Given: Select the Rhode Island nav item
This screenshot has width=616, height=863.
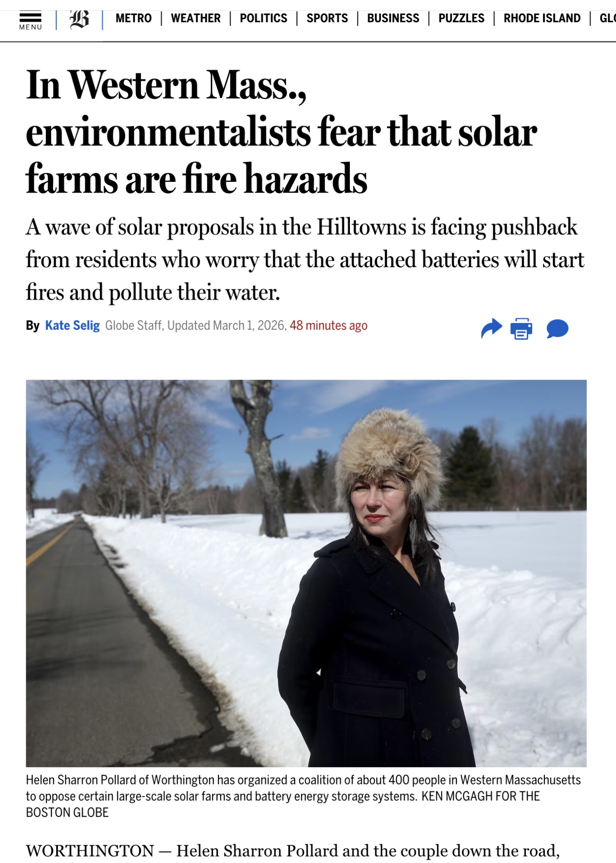Looking at the screenshot, I should coord(542,19).
